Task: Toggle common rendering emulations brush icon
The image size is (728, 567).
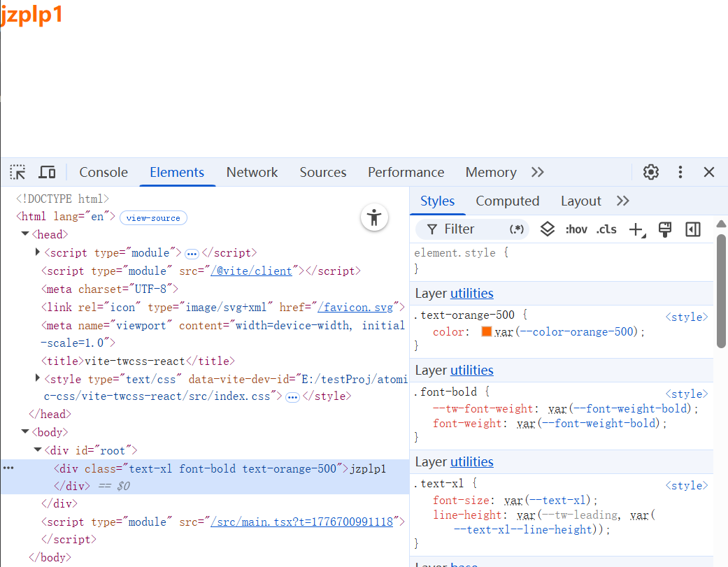Action: [x=665, y=229]
